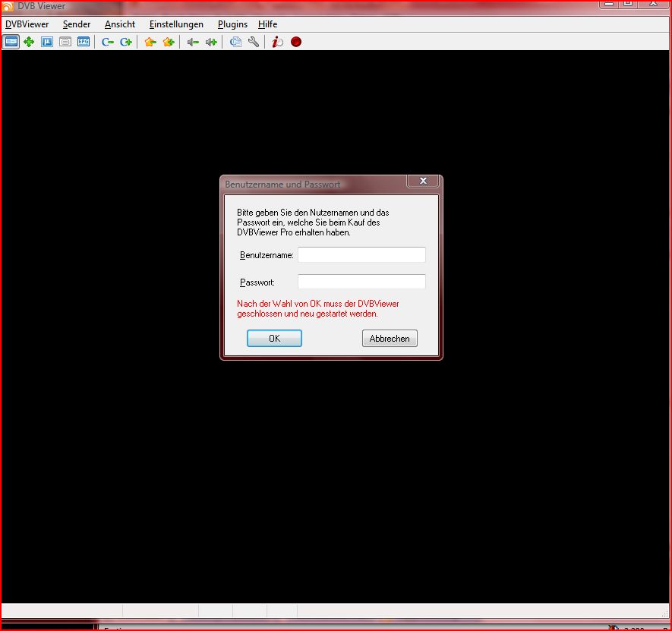Click the 'Benutzername und Passwort' dialog title
Screen dimensions: 672x631
tap(282, 185)
